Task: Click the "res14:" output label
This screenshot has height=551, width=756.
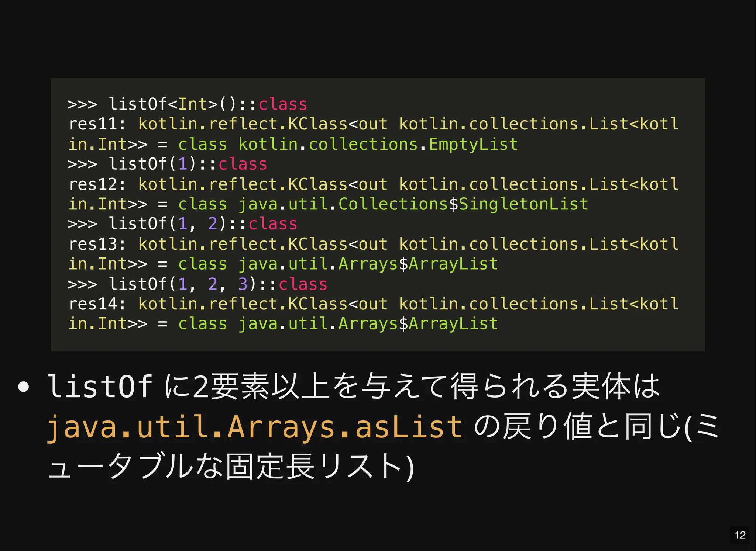Action: [x=97, y=304]
